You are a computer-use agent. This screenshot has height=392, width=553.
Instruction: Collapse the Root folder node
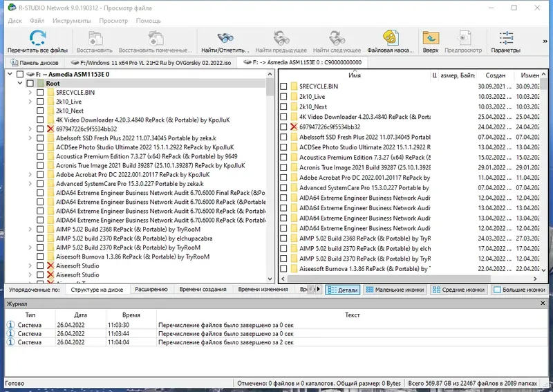point(20,83)
